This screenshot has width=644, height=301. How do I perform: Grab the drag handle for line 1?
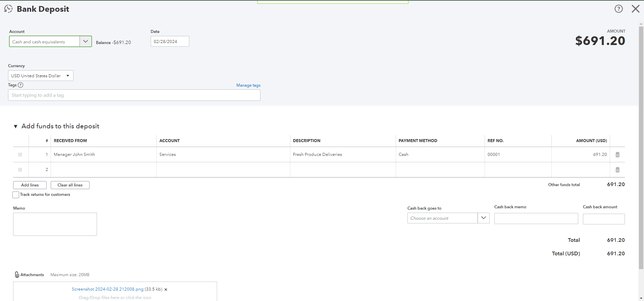[x=20, y=155]
